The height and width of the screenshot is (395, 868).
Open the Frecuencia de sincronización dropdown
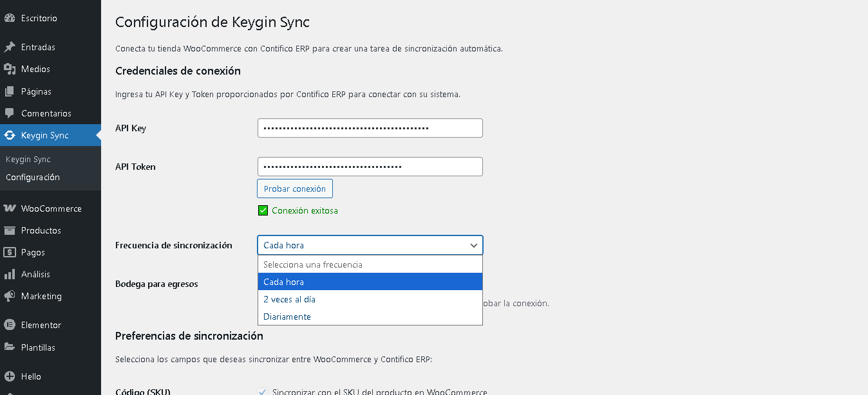coord(370,245)
